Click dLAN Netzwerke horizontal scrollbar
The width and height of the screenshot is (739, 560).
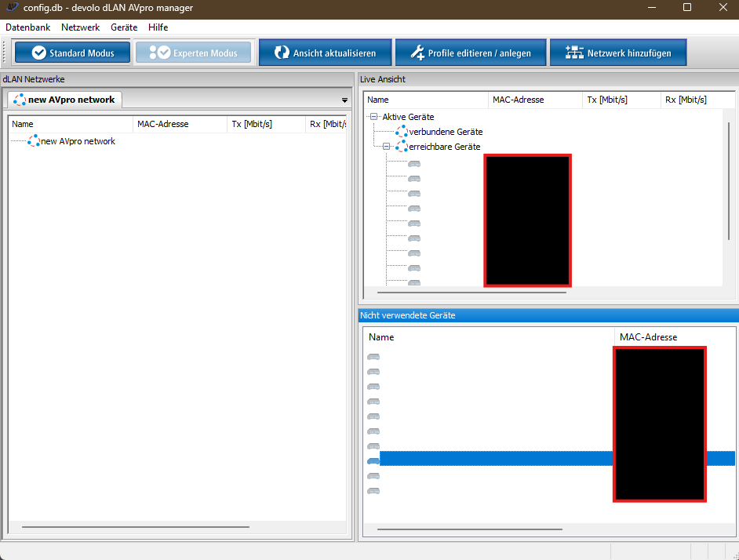tap(135, 527)
